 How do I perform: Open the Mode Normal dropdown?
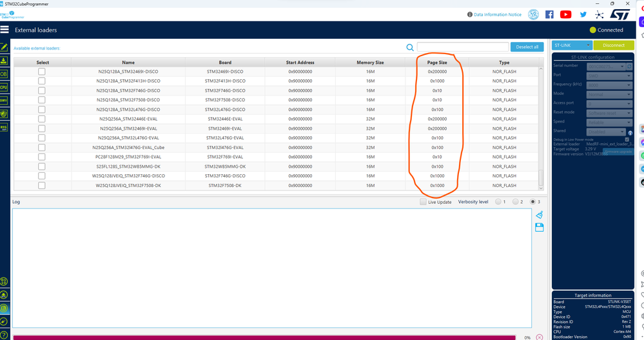[609, 95]
